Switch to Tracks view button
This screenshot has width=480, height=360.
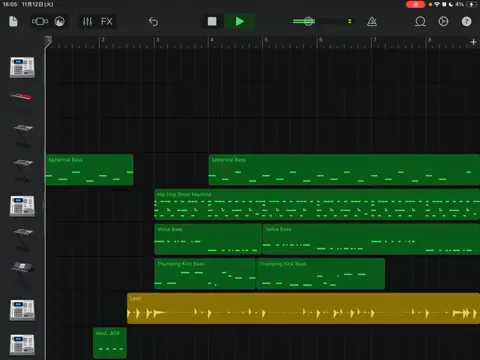pos(40,22)
